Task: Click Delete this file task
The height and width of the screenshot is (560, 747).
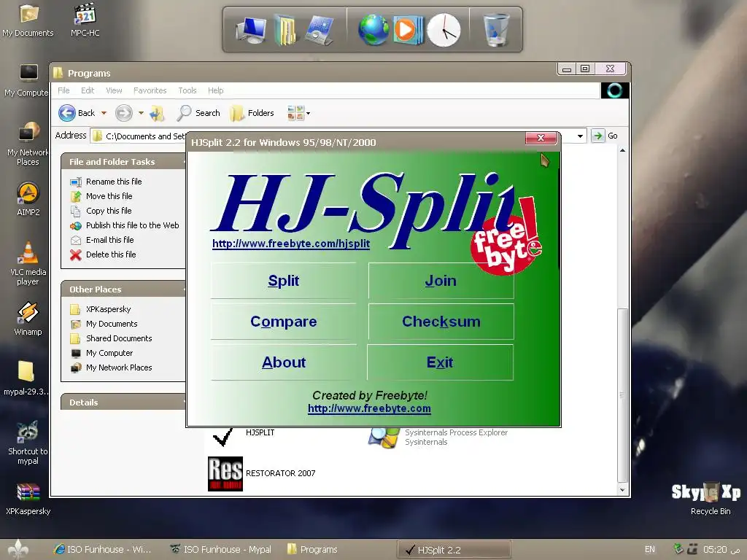Action: (x=103, y=254)
